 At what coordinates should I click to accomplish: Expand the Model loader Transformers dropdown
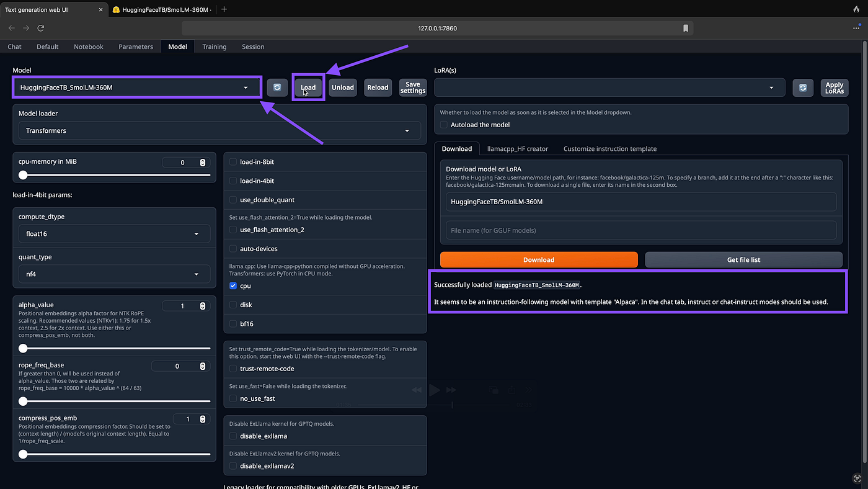[219, 130]
